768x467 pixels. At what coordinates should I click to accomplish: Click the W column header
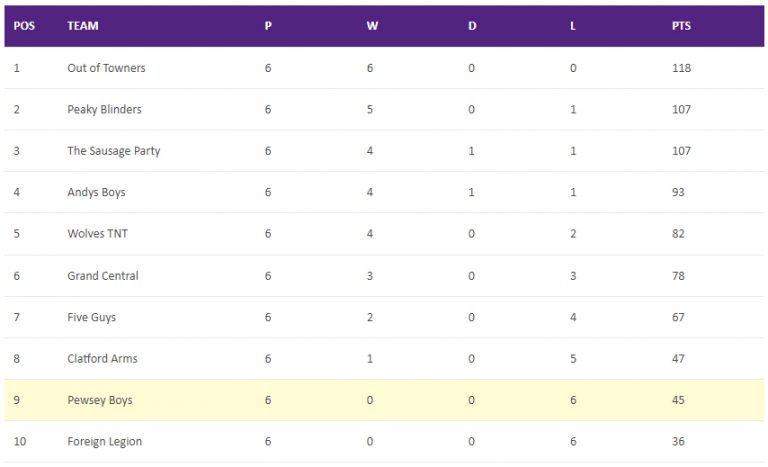(372, 26)
